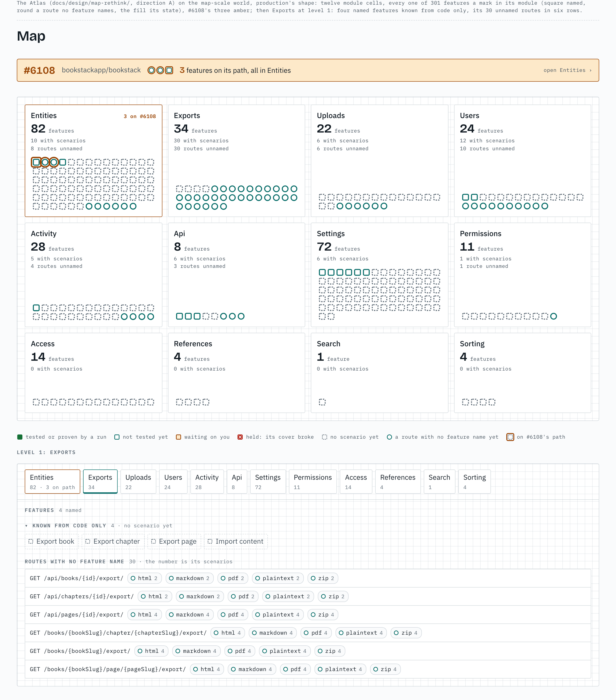
Task: Open the Entities tab showing 3 on path
Action: pyautogui.click(x=52, y=482)
